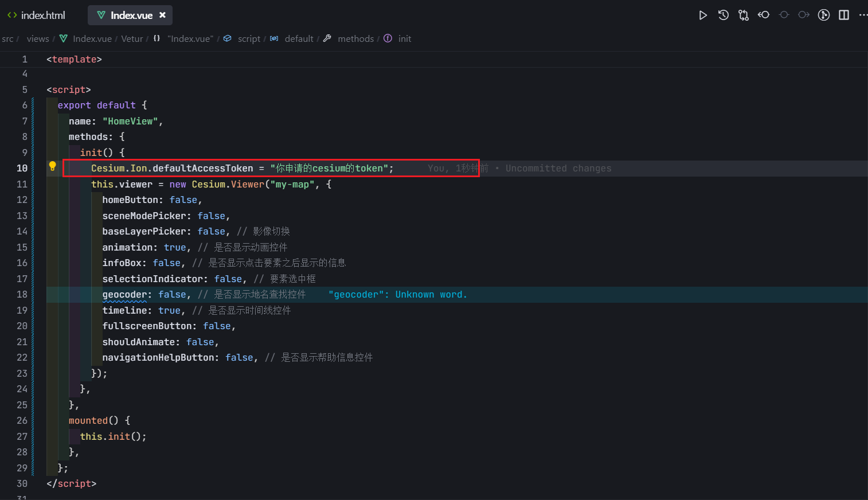Click the fullscreenButton property

click(147, 326)
